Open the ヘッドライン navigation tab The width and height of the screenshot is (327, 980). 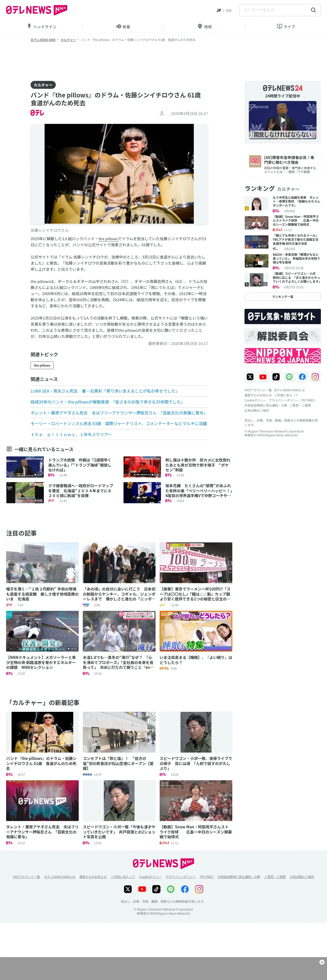[41, 27]
